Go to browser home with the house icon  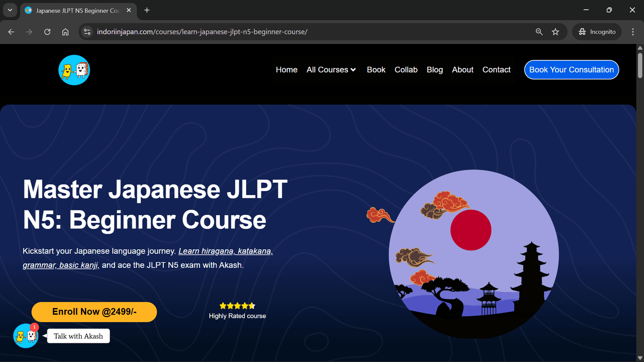point(65,32)
